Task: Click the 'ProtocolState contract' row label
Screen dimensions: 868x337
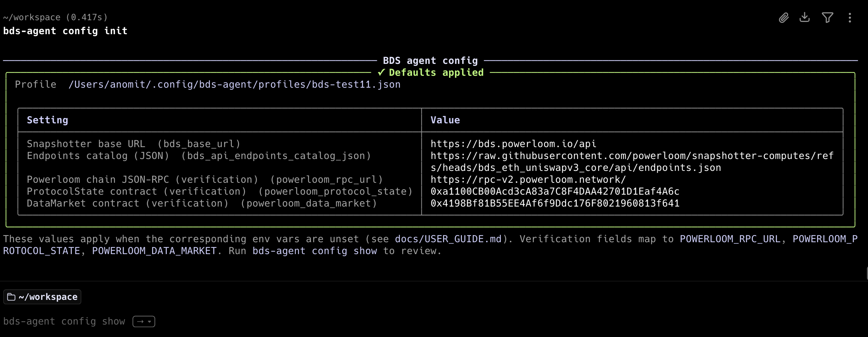Action: (x=220, y=191)
